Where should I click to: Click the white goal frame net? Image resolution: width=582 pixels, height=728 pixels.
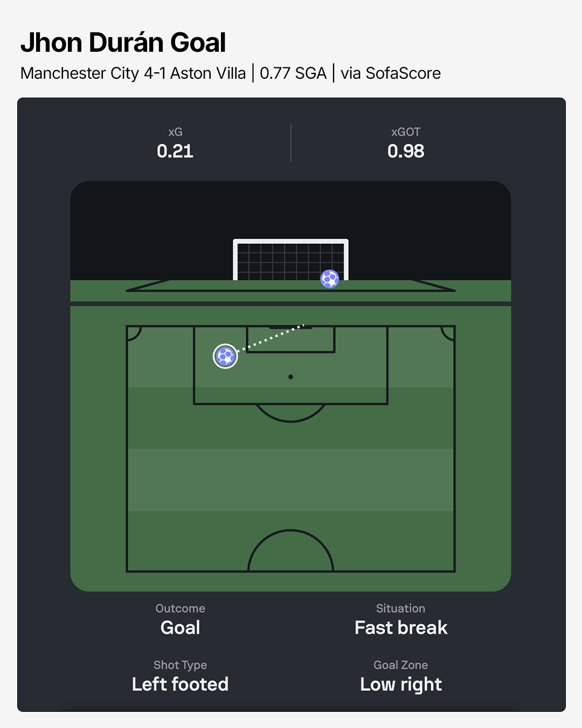(x=290, y=260)
